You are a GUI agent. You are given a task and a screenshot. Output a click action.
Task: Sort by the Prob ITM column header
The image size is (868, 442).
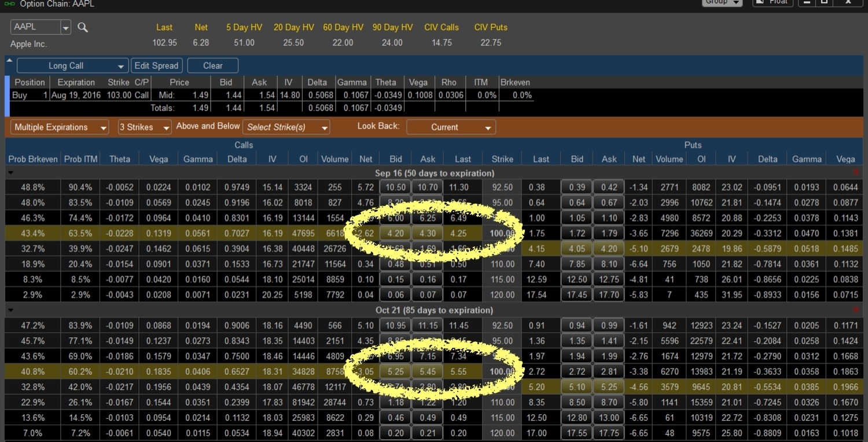[x=80, y=159]
